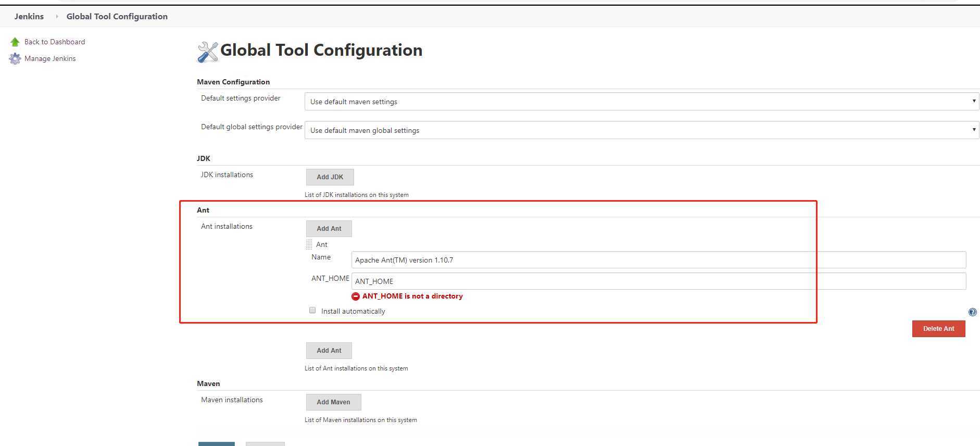Open the Default settings provider dropdown

point(642,102)
